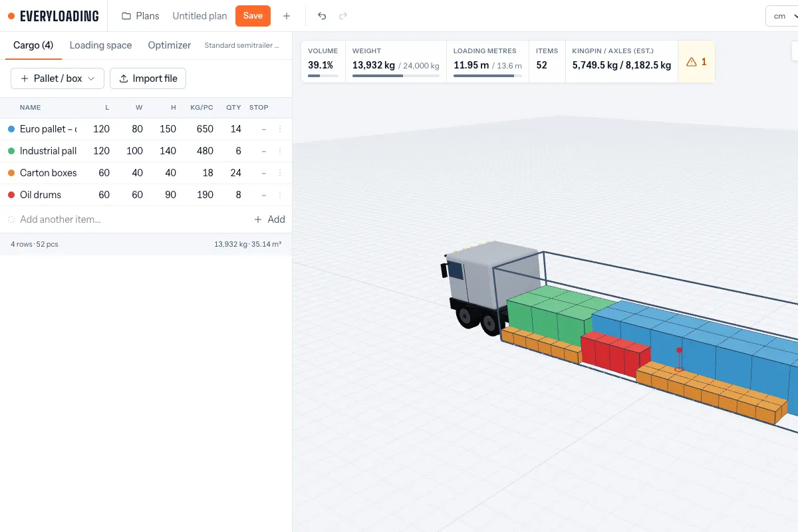The image size is (798, 532).
Task: Click the QTY column header
Action: [x=233, y=107]
